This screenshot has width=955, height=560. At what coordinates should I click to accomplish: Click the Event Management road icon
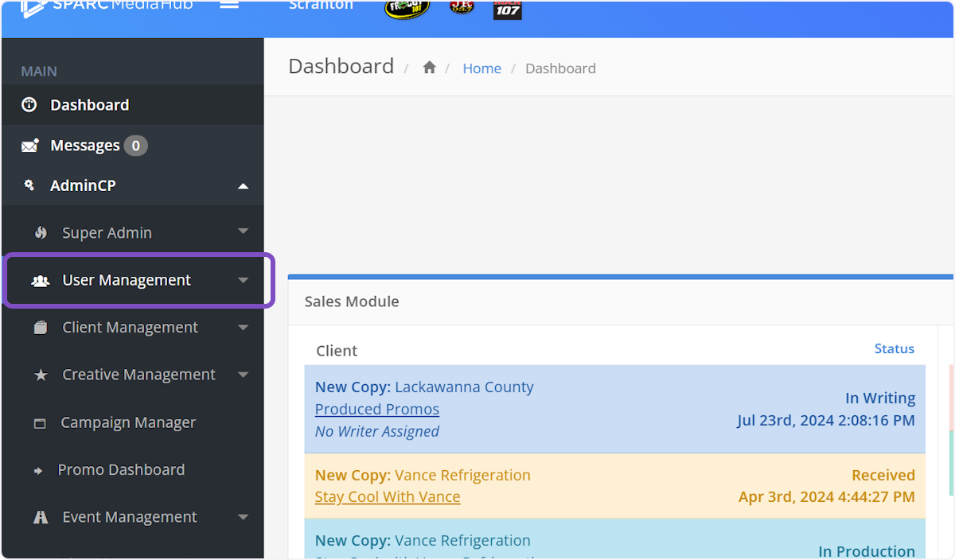coord(41,517)
